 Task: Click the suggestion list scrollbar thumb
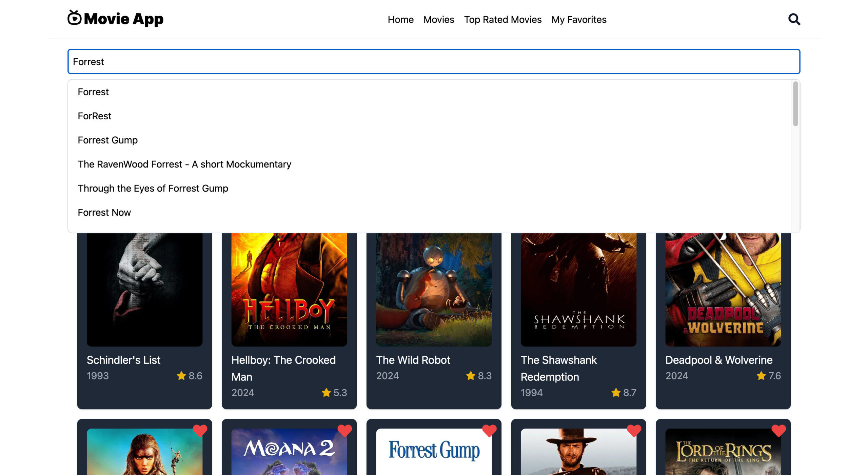point(795,104)
